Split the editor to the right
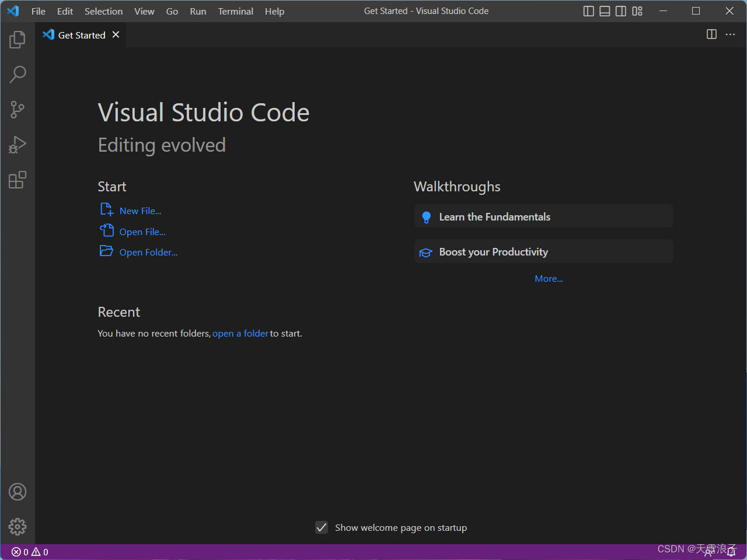Image resolution: width=747 pixels, height=560 pixels. (711, 34)
